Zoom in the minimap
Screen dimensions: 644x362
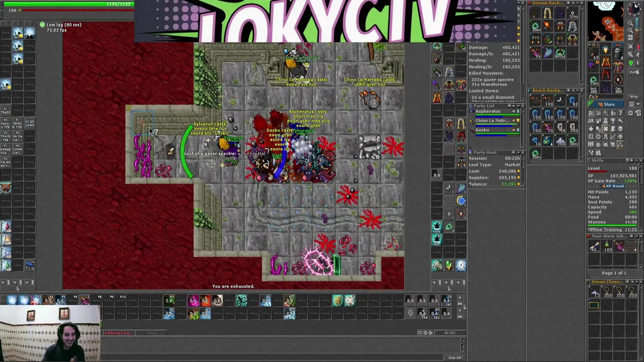coord(630,30)
